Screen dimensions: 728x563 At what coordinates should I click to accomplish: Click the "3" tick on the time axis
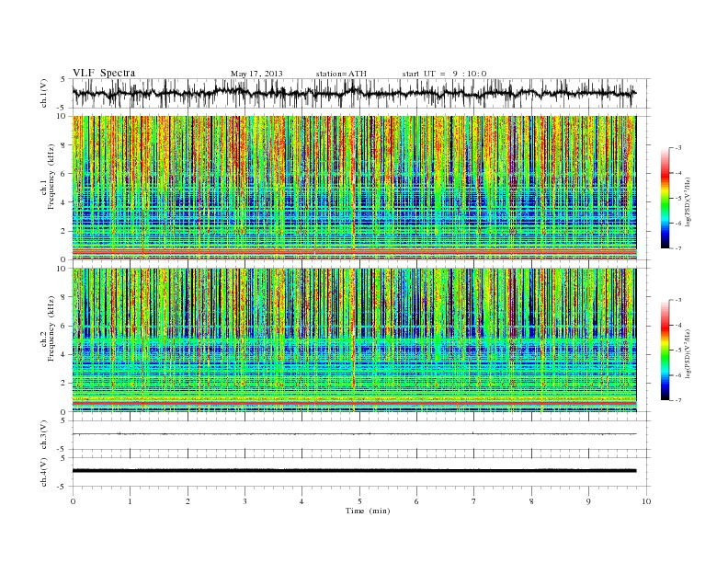(245, 501)
